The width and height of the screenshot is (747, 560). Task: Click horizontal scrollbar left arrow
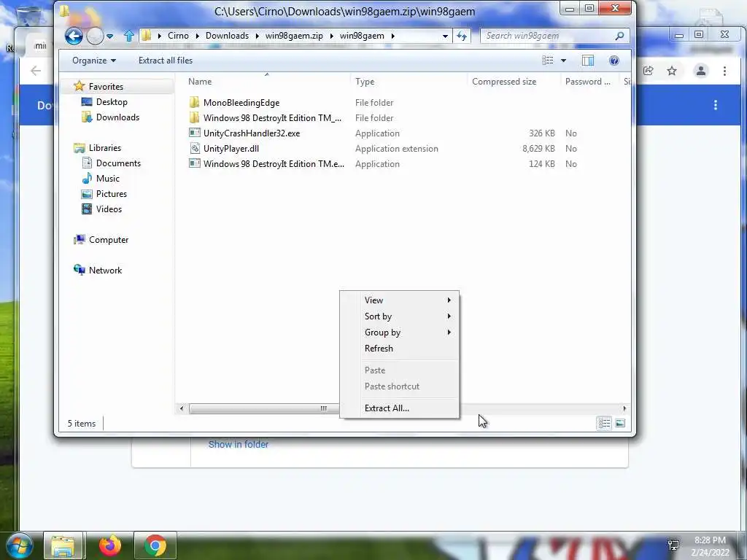(x=182, y=408)
